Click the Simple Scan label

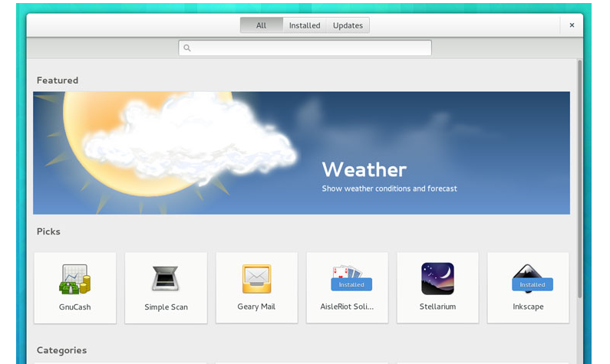coord(166,307)
